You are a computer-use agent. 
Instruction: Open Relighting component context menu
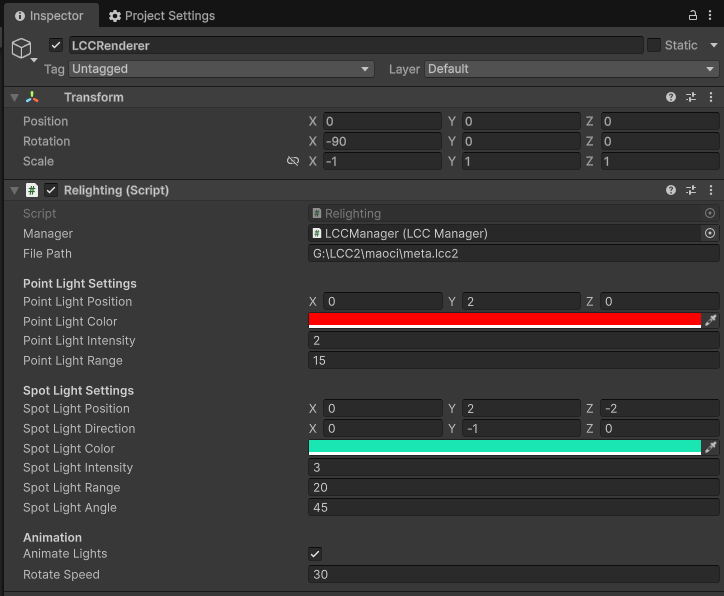(x=711, y=190)
